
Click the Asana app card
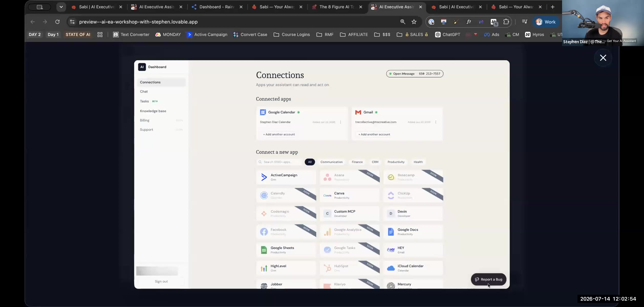349,177
